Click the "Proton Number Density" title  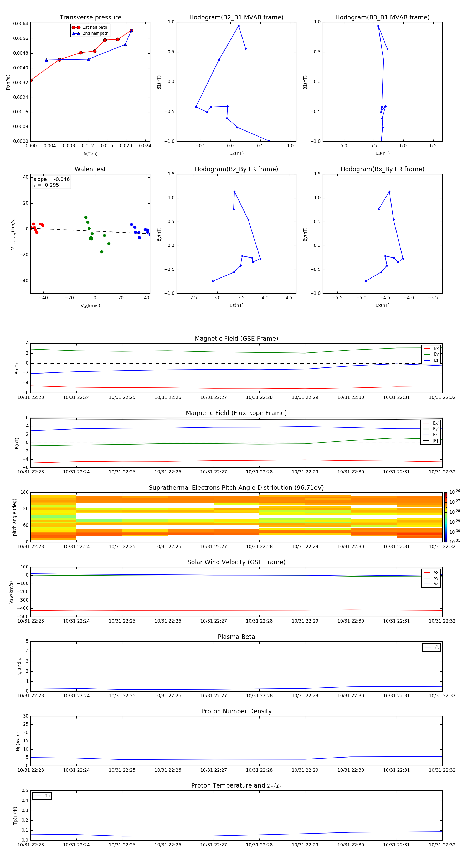click(236, 711)
